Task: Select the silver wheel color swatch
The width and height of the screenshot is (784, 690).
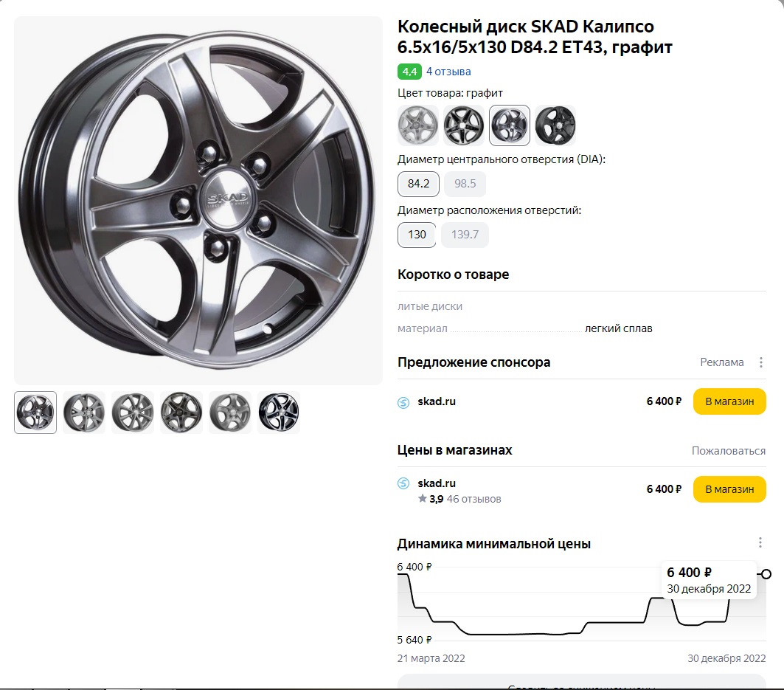Action: click(x=417, y=125)
